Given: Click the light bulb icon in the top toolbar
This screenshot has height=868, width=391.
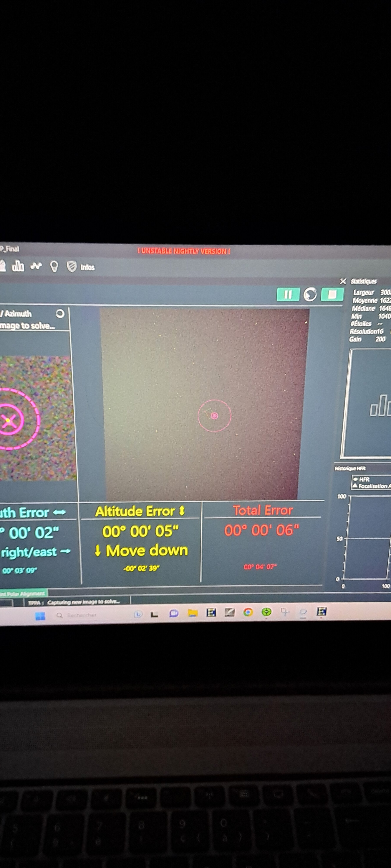Looking at the screenshot, I should coord(54,266).
